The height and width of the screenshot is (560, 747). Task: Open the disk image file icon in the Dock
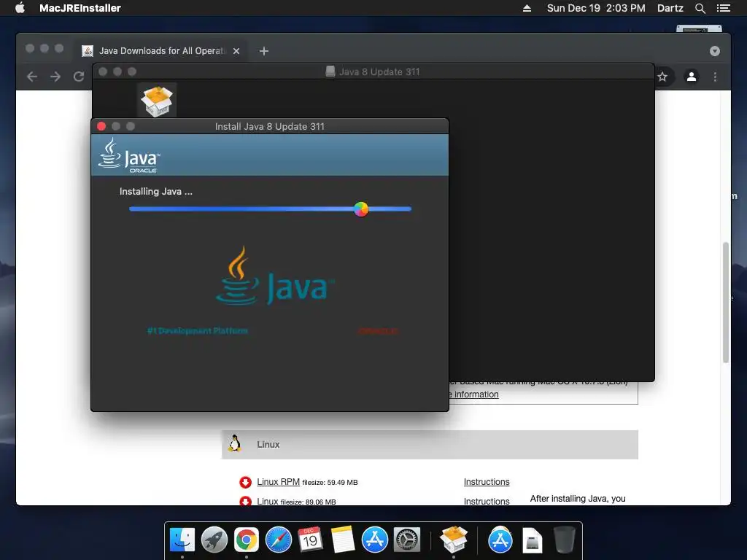coord(532,540)
